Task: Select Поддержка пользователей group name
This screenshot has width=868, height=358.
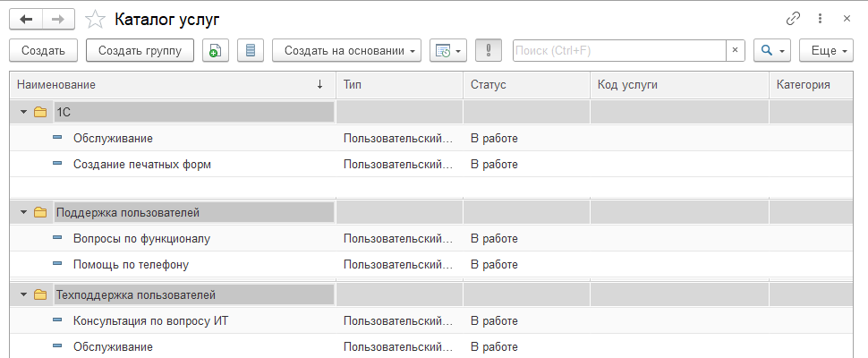Action: point(194,212)
